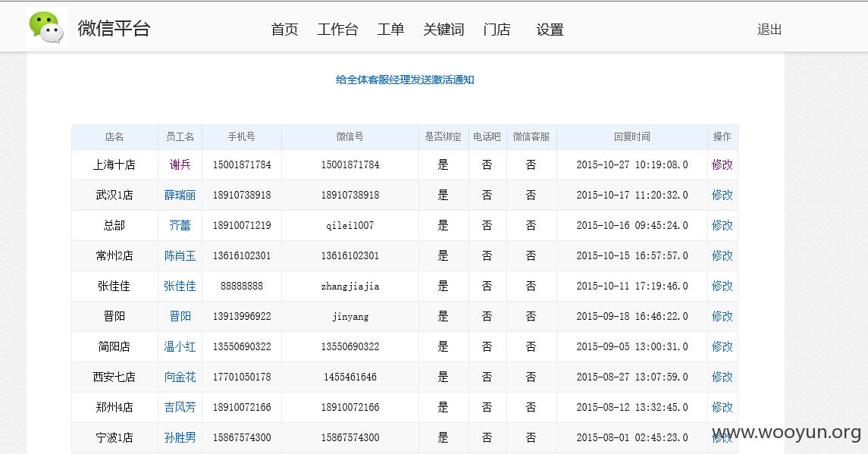This screenshot has height=454, width=868.
Task: Select timestamp 2015-08-27 13:07:59.0
Action: click(x=631, y=377)
